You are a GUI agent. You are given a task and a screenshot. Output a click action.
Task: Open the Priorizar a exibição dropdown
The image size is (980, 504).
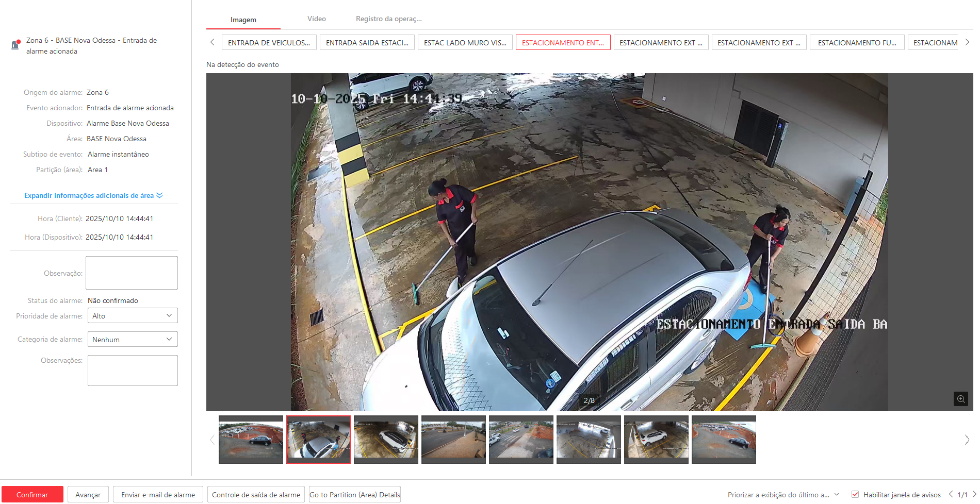[783, 495]
